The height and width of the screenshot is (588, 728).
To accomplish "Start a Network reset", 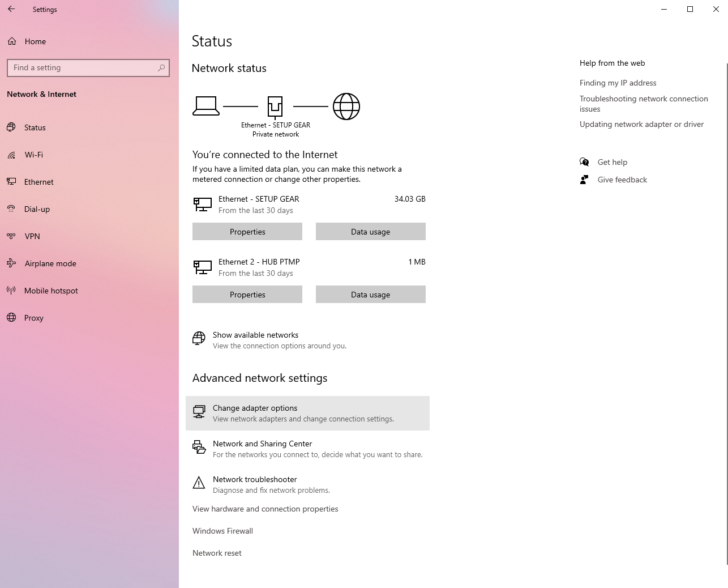I will point(217,553).
